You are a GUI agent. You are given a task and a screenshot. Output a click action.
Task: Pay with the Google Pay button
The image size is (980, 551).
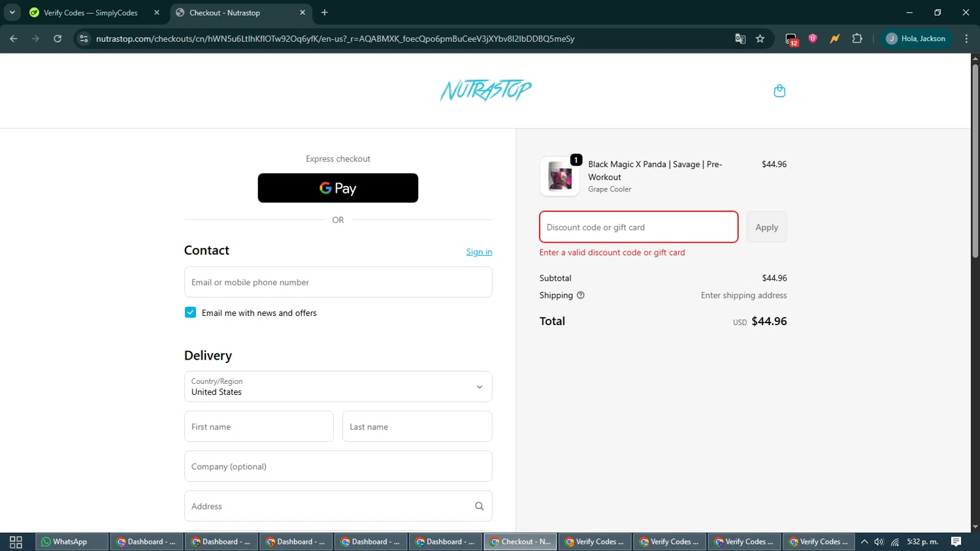point(338,188)
